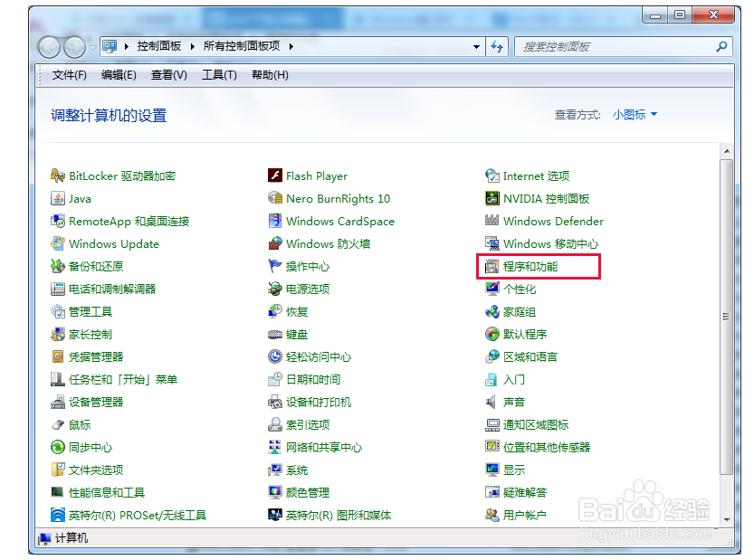This screenshot has width=754, height=560.
Task: Open the 轻松访问中心 icon
Action: click(275, 356)
